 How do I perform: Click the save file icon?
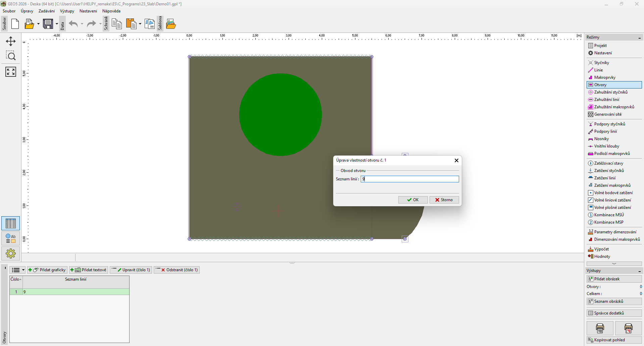pos(48,24)
